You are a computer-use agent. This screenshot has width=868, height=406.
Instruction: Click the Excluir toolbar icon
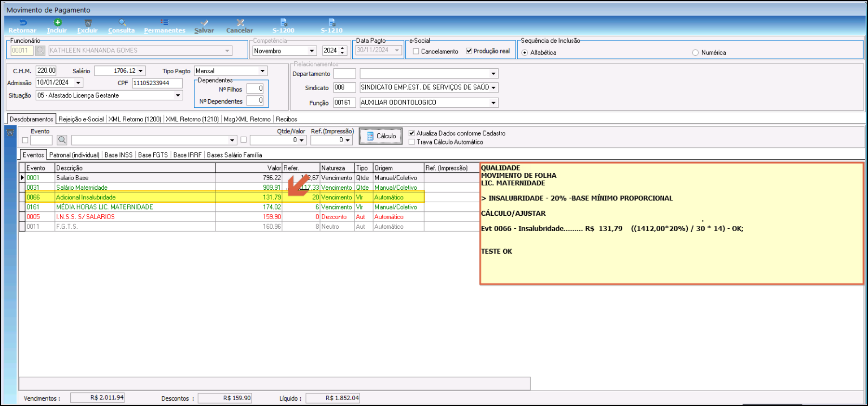click(88, 23)
